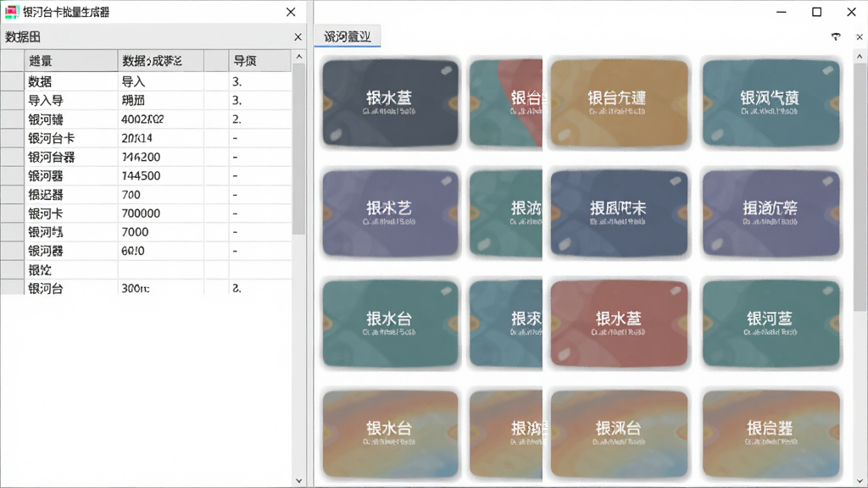
Task: Click the app icon in the title bar
Action: tap(11, 12)
